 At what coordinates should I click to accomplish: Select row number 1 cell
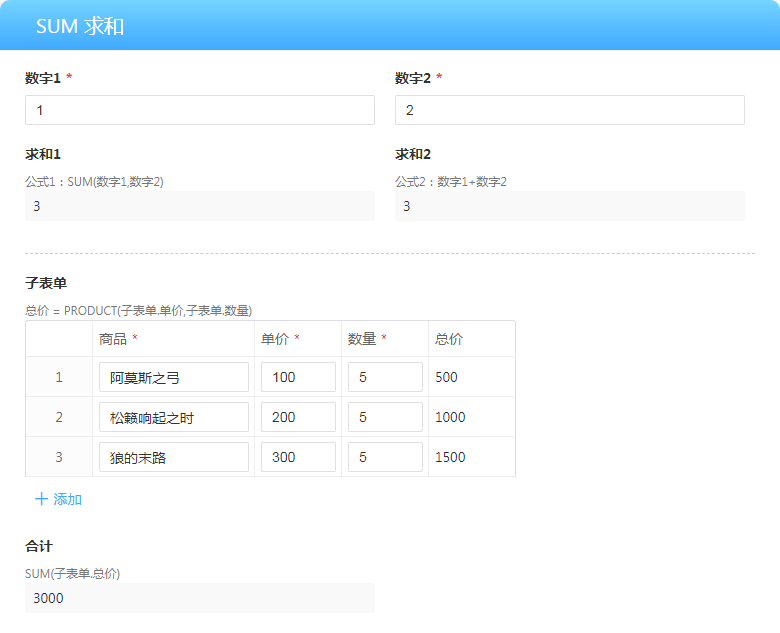pyautogui.click(x=59, y=377)
